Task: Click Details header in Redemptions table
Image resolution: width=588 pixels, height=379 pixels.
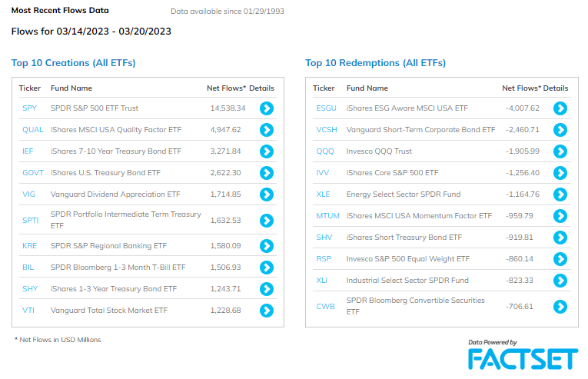Action: pyautogui.click(x=556, y=88)
